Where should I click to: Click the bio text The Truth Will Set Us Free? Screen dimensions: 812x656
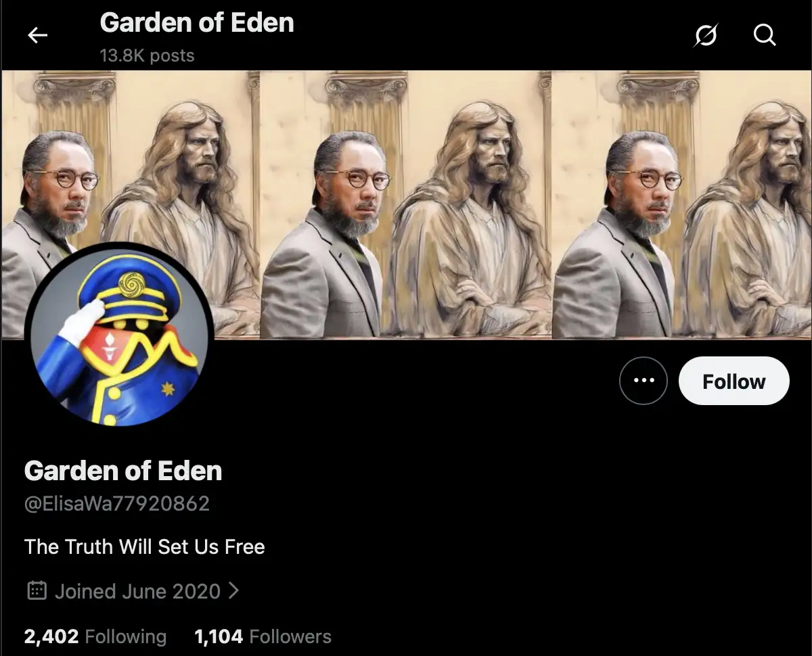[x=145, y=546]
